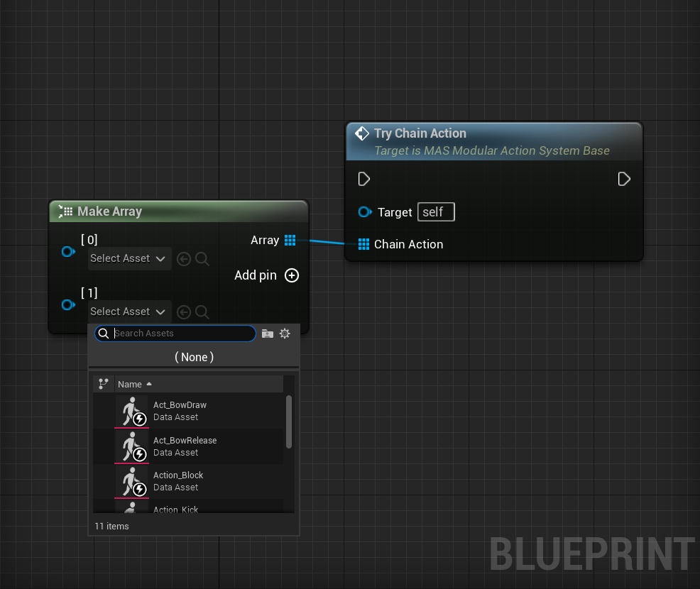
Task: Open Select Asset dropdown for index 1
Action: (x=130, y=312)
